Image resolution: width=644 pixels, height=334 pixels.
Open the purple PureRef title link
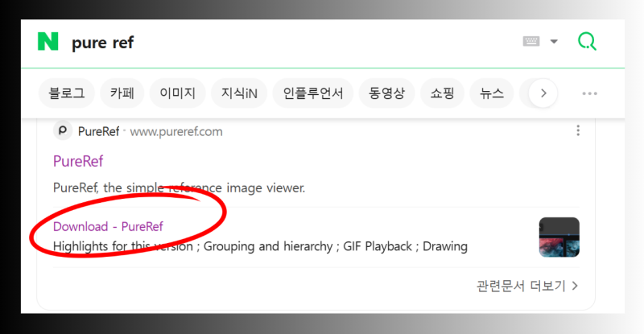point(78,161)
